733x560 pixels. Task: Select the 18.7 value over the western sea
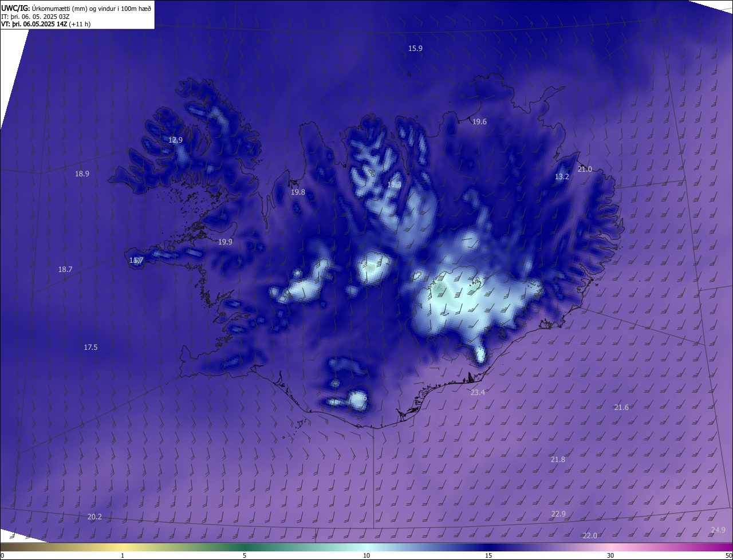pos(65,270)
